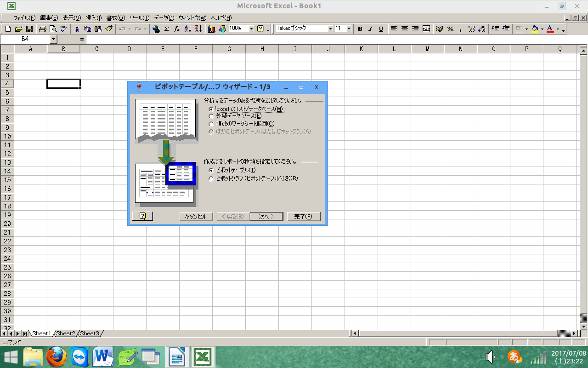Open the Chart Wizard icon
The width and height of the screenshot is (588, 368).
coord(212,29)
